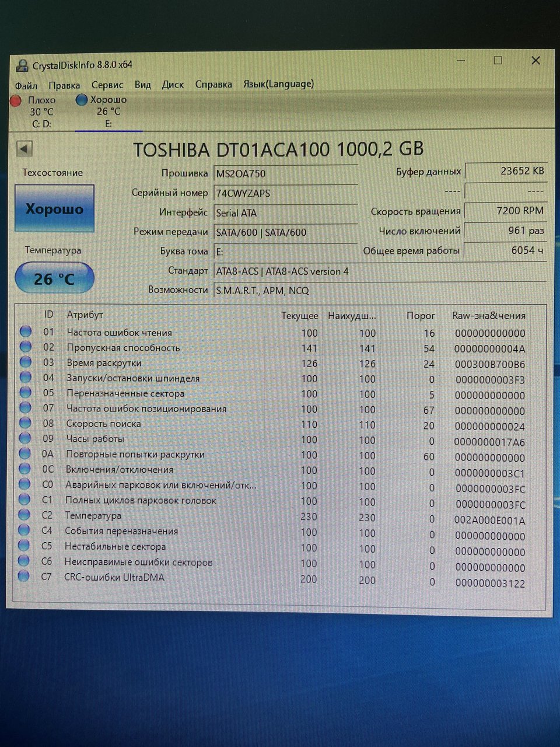Click status orb for Нестабильные сектора
Viewport: 560px width, 747px height.
(x=24, y=545)
